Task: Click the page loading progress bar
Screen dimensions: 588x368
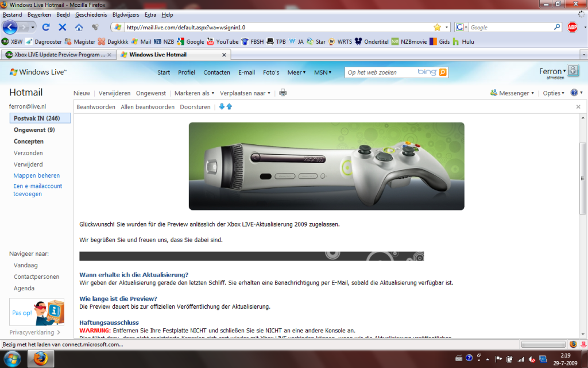Action: 543,344
